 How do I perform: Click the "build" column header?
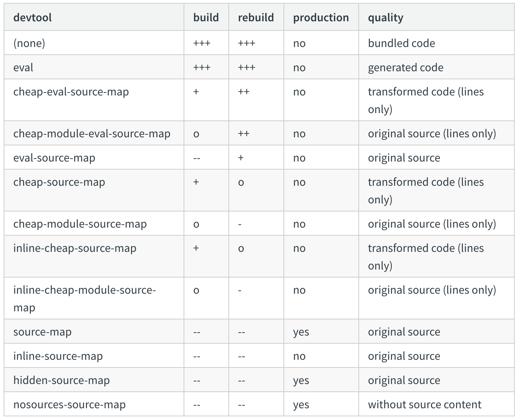click(x=206, y=18)
